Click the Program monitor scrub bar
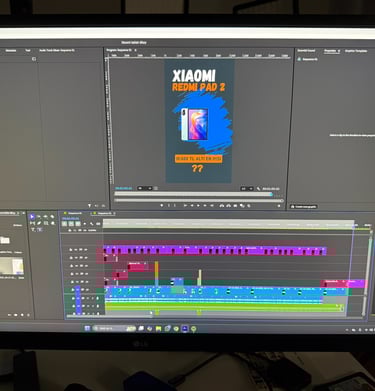The width and height of the screenshot is (375, 391). (193, 194)
